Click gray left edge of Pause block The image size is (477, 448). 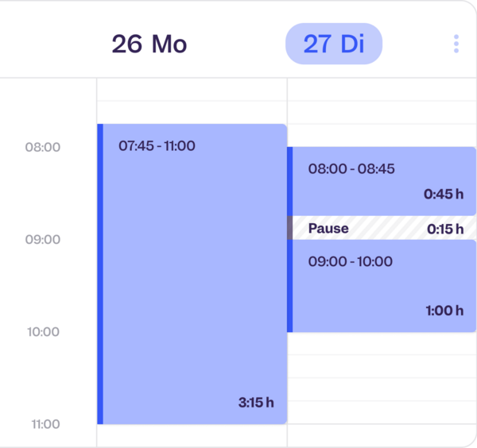290,228
